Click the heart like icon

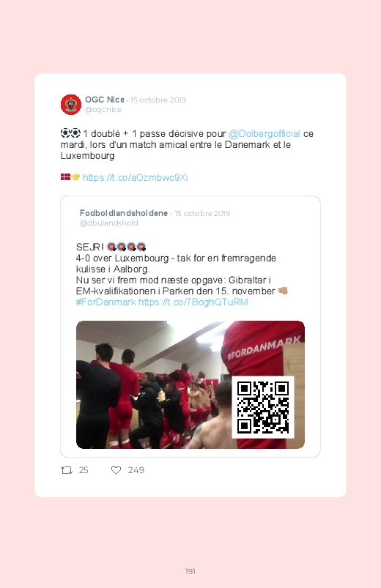[x=116, y=470]
